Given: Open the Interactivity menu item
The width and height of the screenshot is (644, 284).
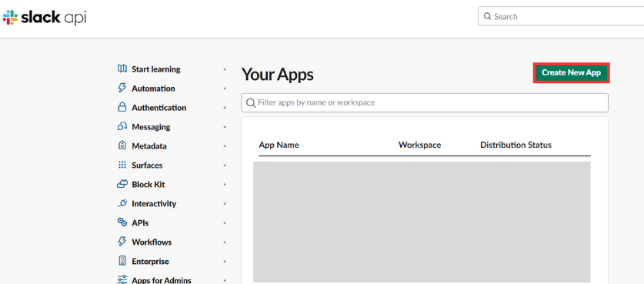Looking at the screenshot, I should coord(154,204).
